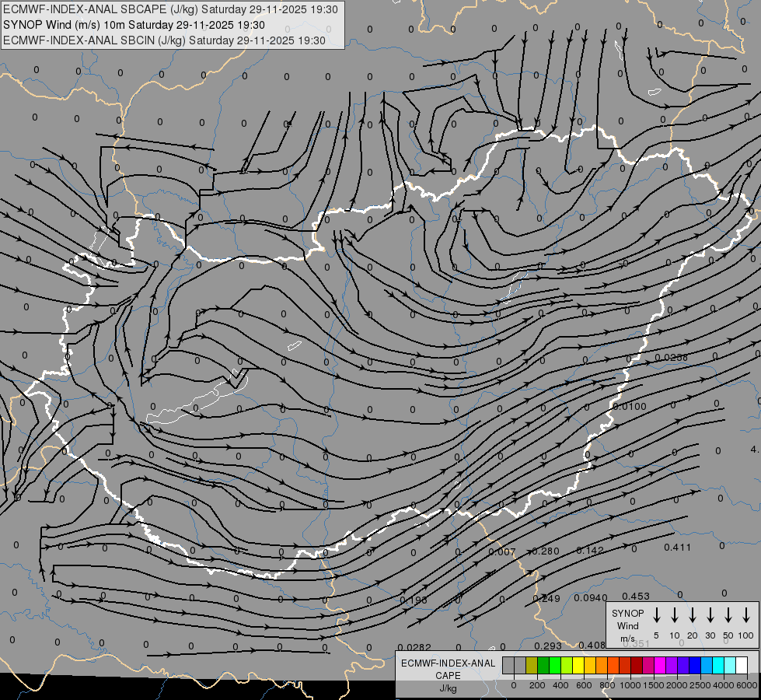Click the dark red CAPE swatch
761x700 pixels.
637,665
